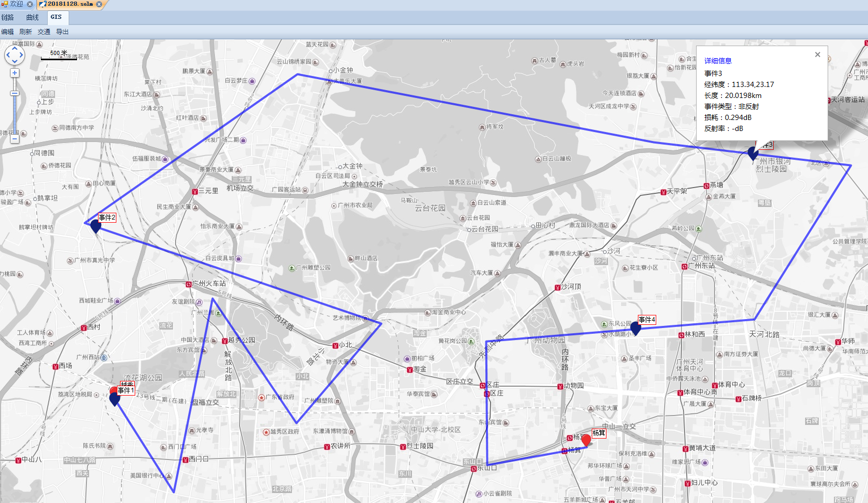Open the 编辑 menu
This screenshot has width=868, height=503.
tap(7, 32)
